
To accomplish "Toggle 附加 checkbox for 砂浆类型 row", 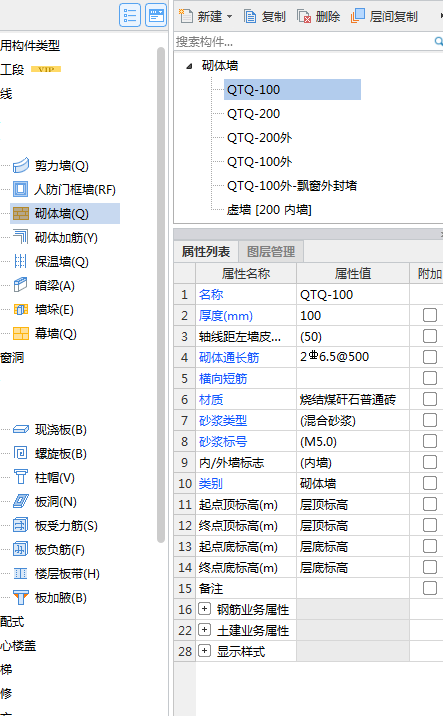I will (x=430, y=420).
